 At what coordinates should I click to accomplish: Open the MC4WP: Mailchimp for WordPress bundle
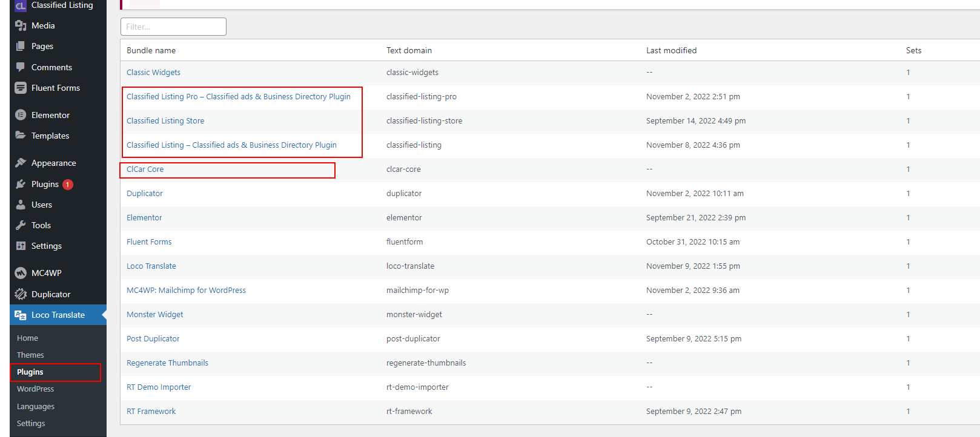186,291
